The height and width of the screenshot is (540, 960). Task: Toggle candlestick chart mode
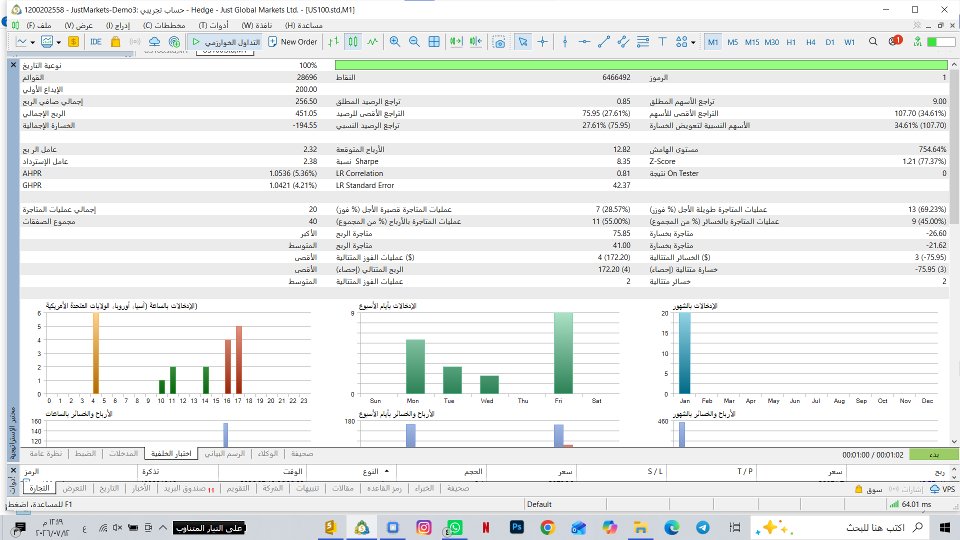[x=353, y=42]
